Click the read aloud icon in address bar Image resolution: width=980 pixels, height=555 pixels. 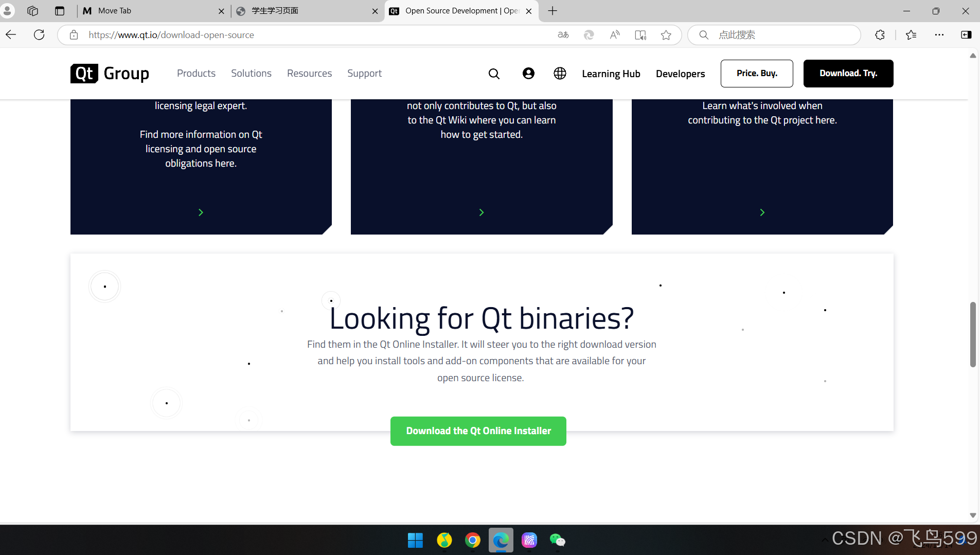[615, 35]
